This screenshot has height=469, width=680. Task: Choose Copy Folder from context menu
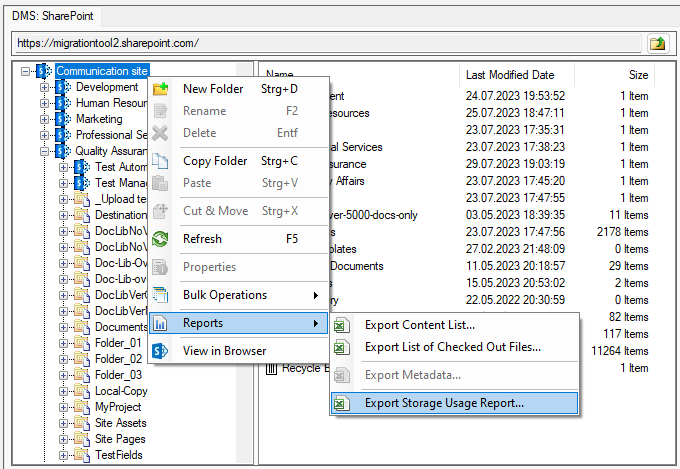tap(239, 161)
